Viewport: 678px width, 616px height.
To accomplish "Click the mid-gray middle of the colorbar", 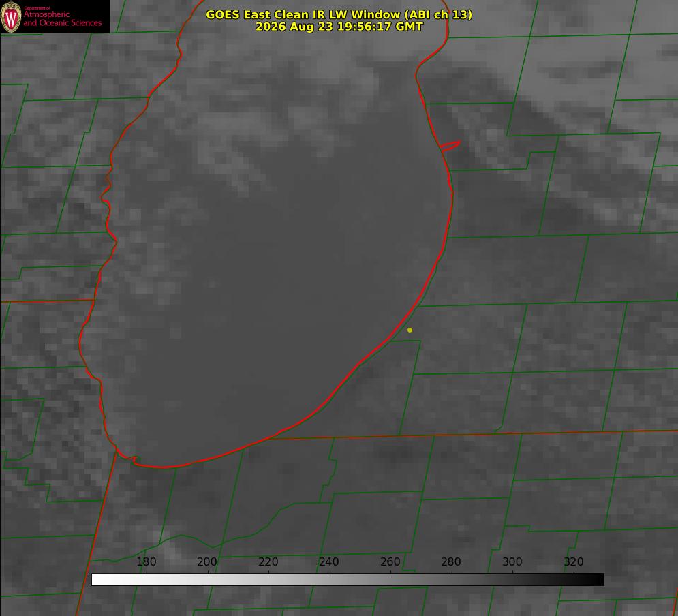I will (x=348, y=580).
